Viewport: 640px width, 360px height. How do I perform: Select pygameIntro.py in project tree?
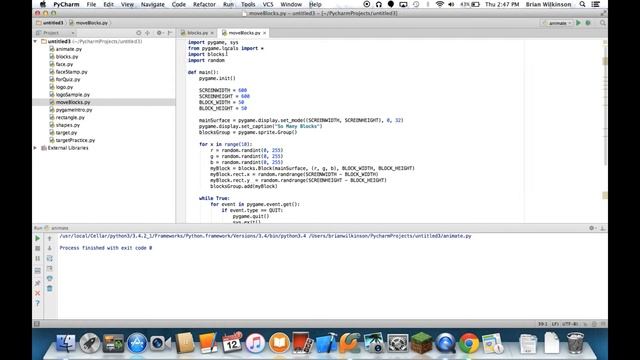tap(74, 110)
